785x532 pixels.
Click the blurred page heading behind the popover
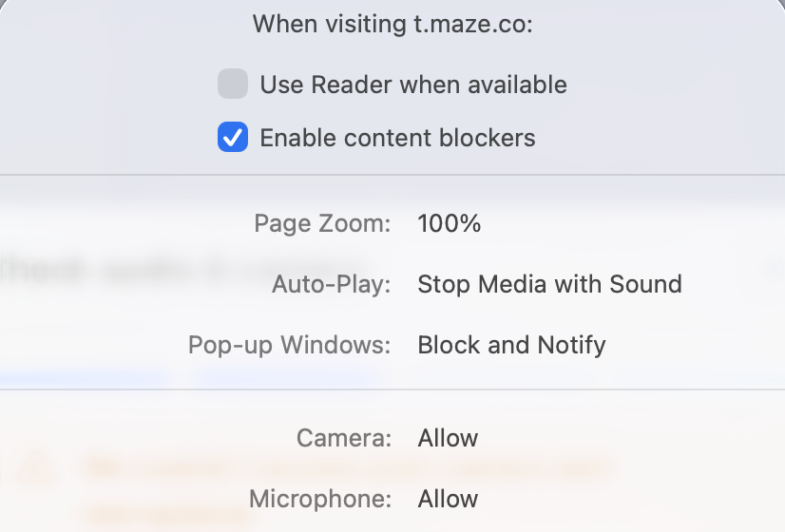181,266
